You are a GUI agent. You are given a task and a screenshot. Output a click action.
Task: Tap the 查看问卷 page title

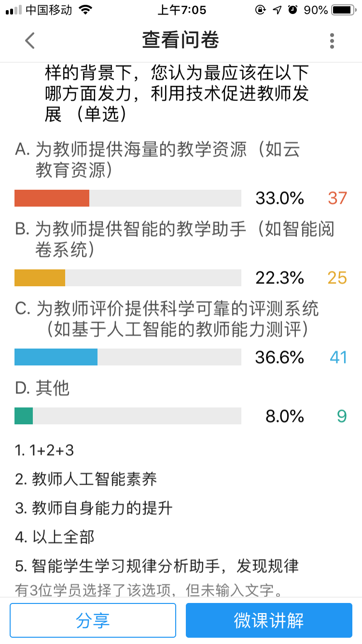181,41
